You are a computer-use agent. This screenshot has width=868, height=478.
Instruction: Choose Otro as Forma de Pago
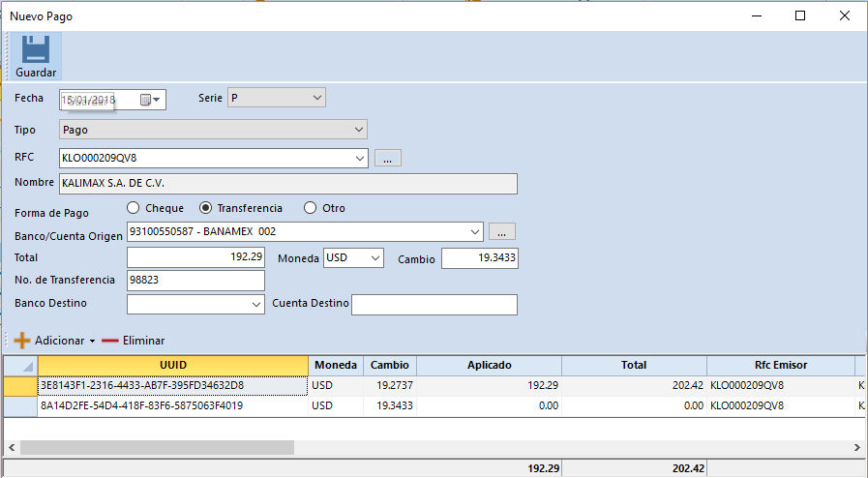[x=311, y=208]
